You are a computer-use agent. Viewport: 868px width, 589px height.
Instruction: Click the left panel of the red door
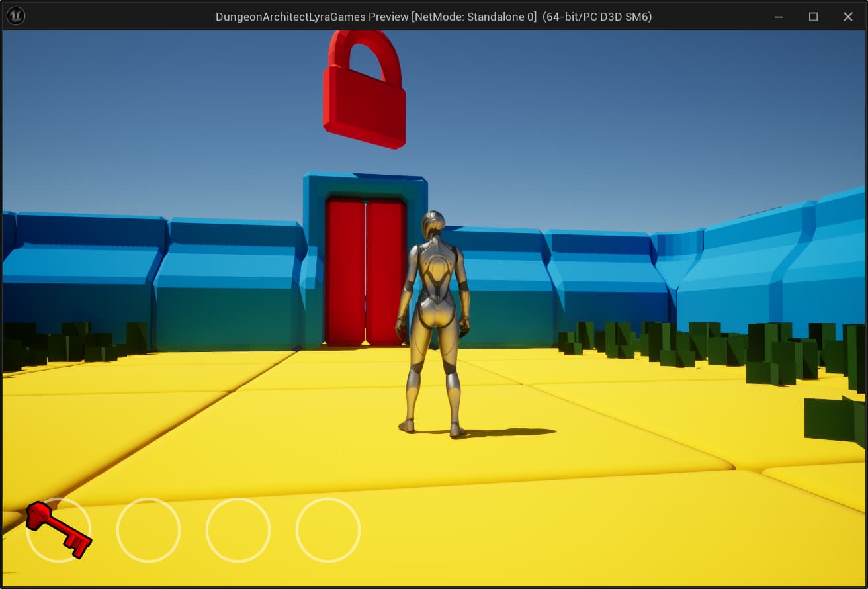345,271
